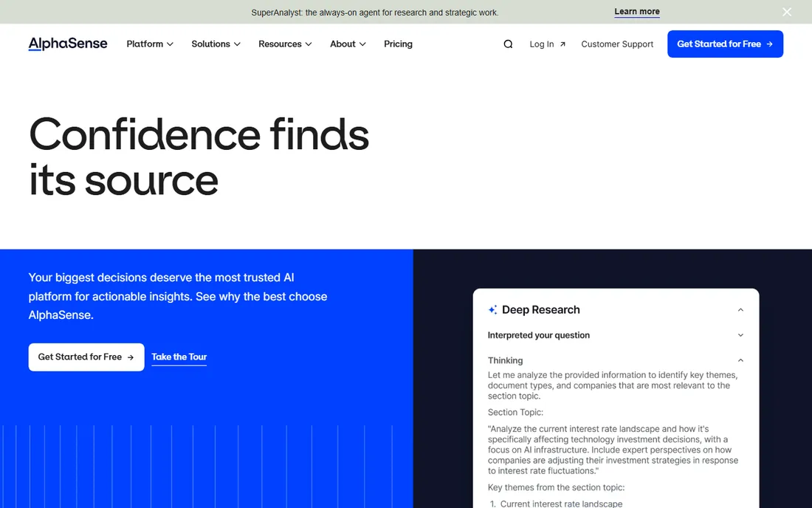Screen dimensions: 812x508
Task: Collapse the Thinking section
Action: pos(740,360)
